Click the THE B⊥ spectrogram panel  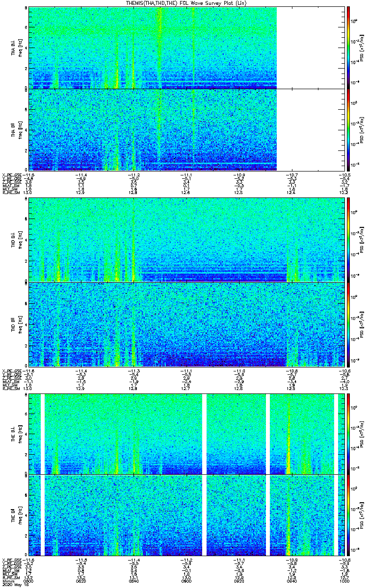coord(186,434)
